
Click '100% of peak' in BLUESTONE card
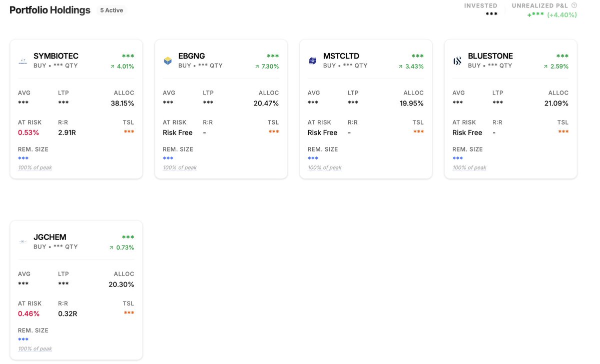click(x=469, y=167)
